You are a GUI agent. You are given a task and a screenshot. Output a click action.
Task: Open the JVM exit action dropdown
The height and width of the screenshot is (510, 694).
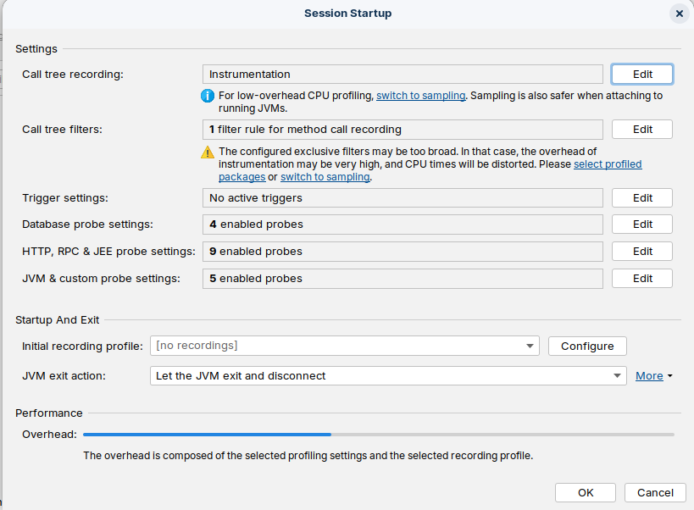[x=619, y=376]
